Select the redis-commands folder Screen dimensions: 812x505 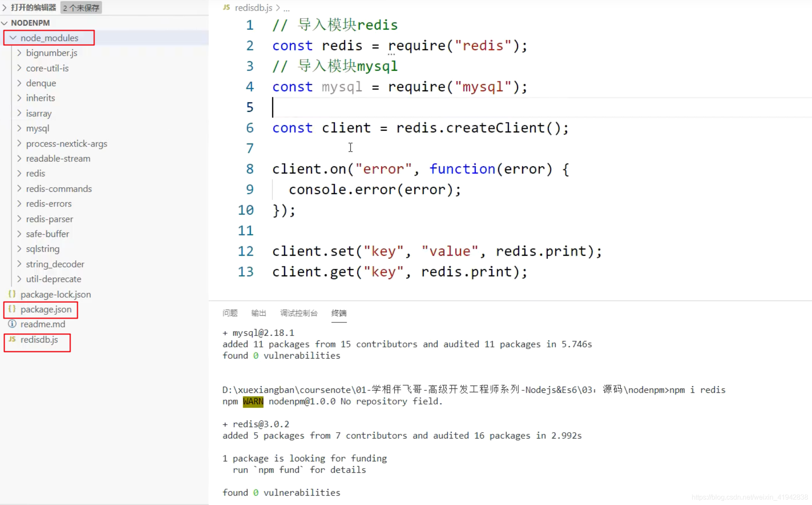pos(59,188)
